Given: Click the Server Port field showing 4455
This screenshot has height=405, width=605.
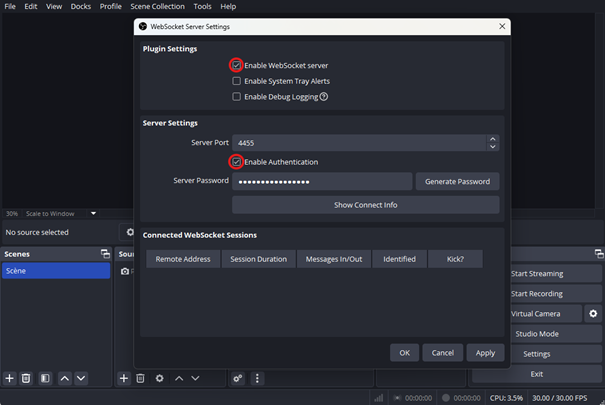Looking at the screenshot, I should pyautogui.click(x=359, y=143).
